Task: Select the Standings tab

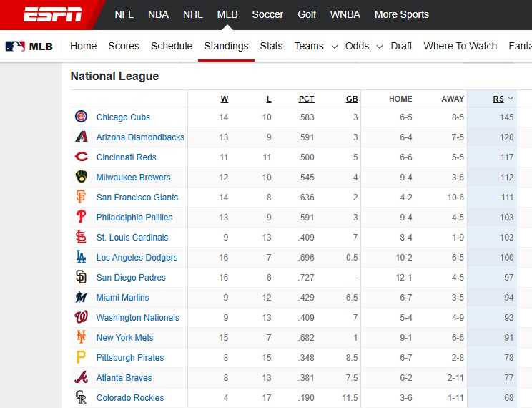Action: click(x=226, y=46)
